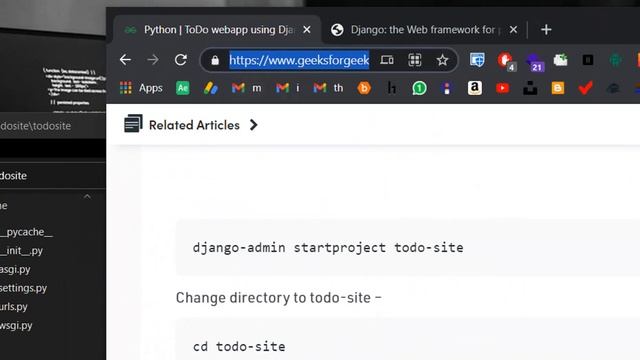Image resolution: width=640 pixels, height=360 pixels.
Task: Go back to the previous page
Action: [x=125, y=60]
